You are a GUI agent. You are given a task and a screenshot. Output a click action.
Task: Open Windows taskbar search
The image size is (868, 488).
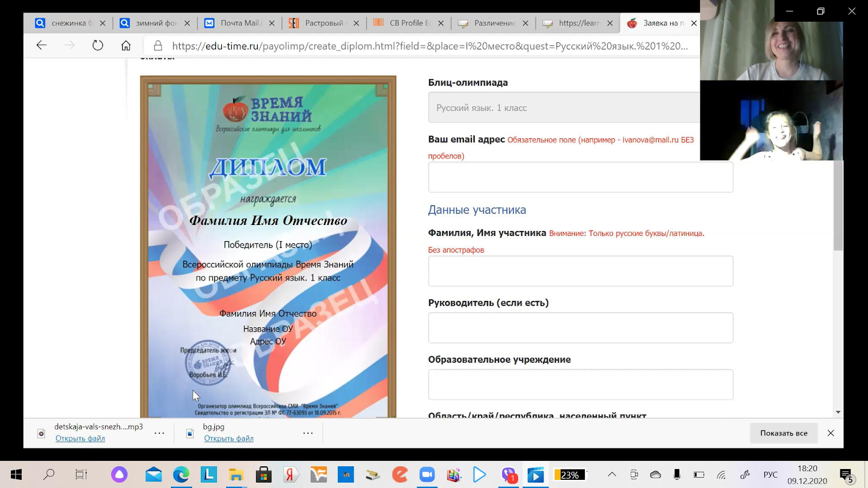pos(49,475)
